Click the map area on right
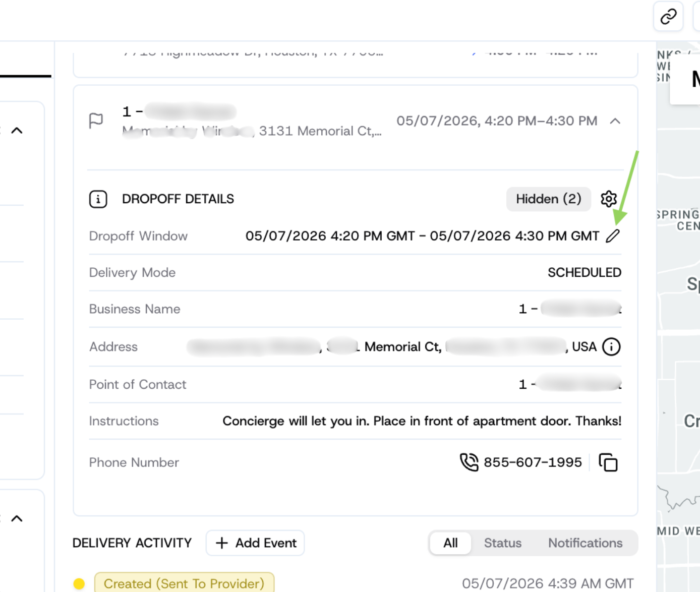 click(678, 323)
